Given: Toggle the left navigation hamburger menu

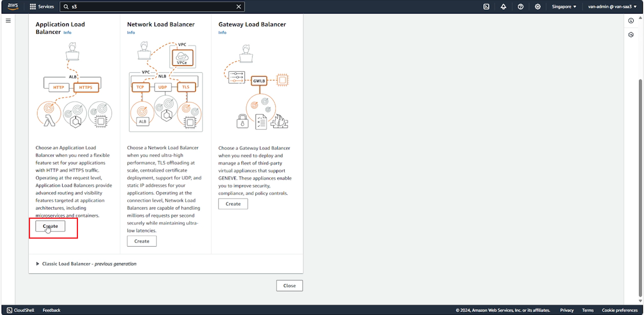Looking at the screenshot, I should point(8,21).
